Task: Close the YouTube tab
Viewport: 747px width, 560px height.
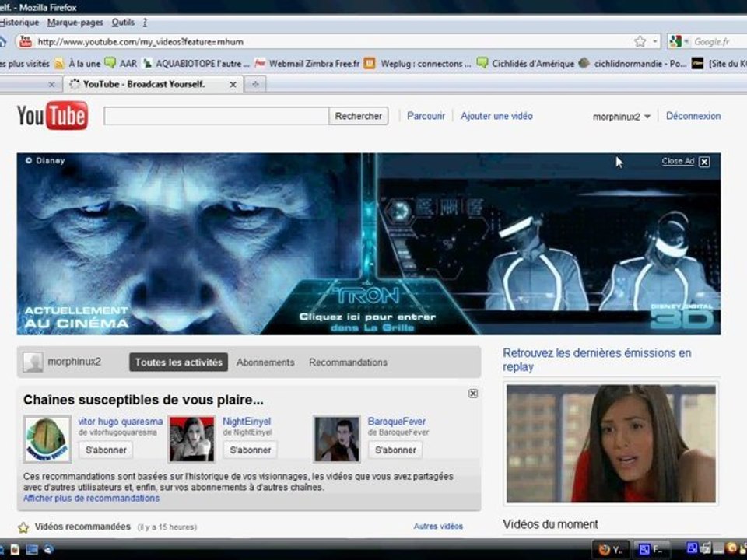Action: [233, 85]
